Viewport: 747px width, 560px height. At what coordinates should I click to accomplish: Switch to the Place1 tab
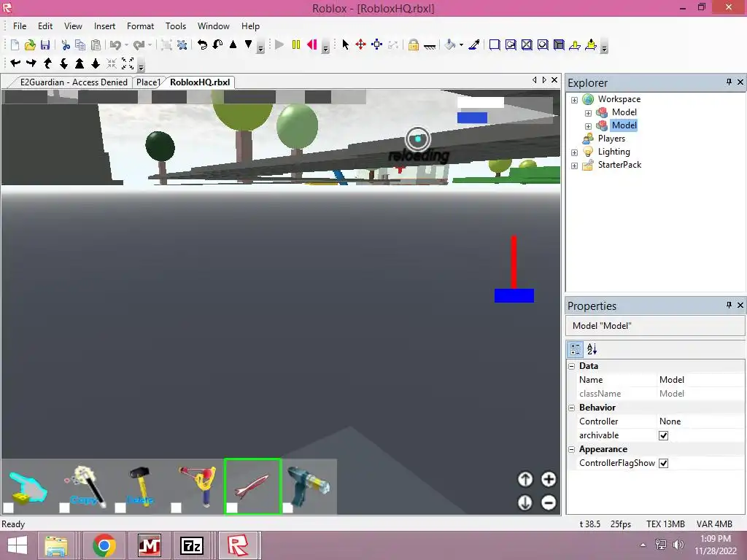coord(148,82)
